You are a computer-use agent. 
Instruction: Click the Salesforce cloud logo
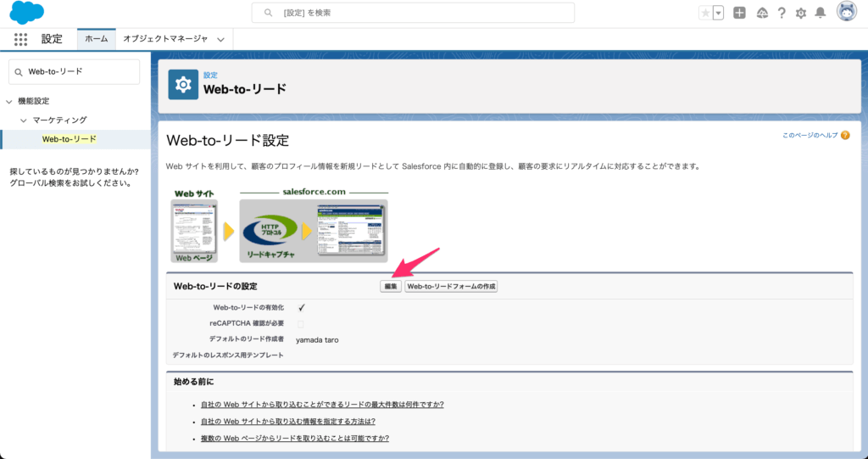coord(26,12)
